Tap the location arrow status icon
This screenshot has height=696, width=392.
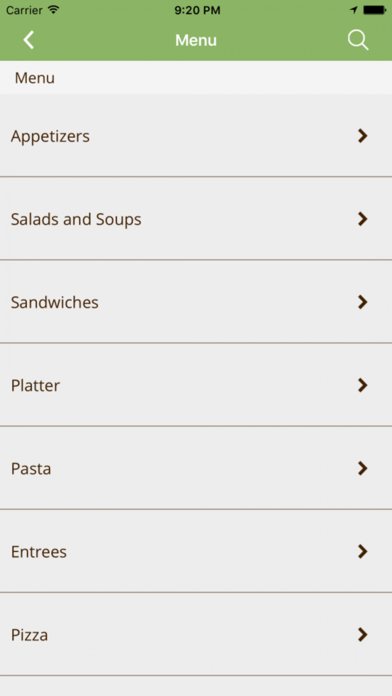354,10
